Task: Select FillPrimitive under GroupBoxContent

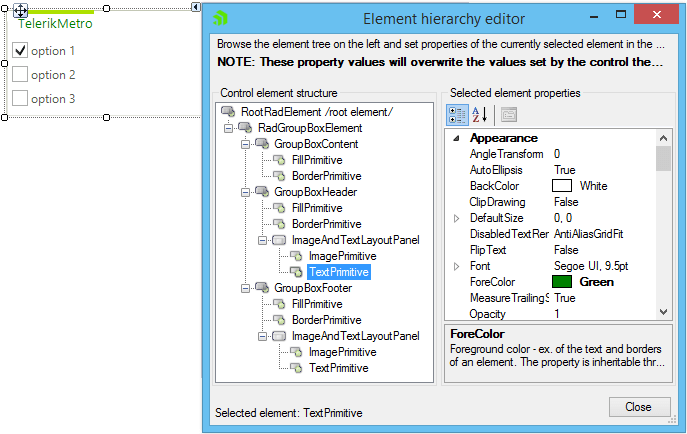Action: tap(317, 160)
